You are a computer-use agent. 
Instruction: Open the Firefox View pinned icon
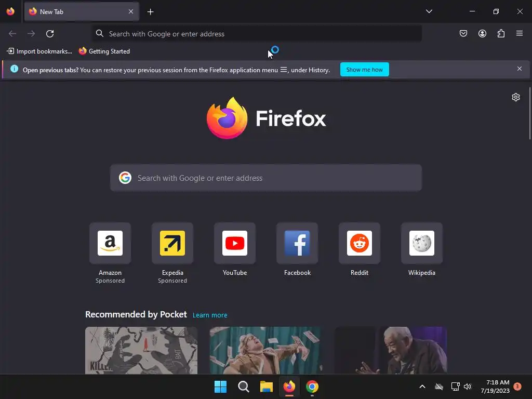coord(10,11)
